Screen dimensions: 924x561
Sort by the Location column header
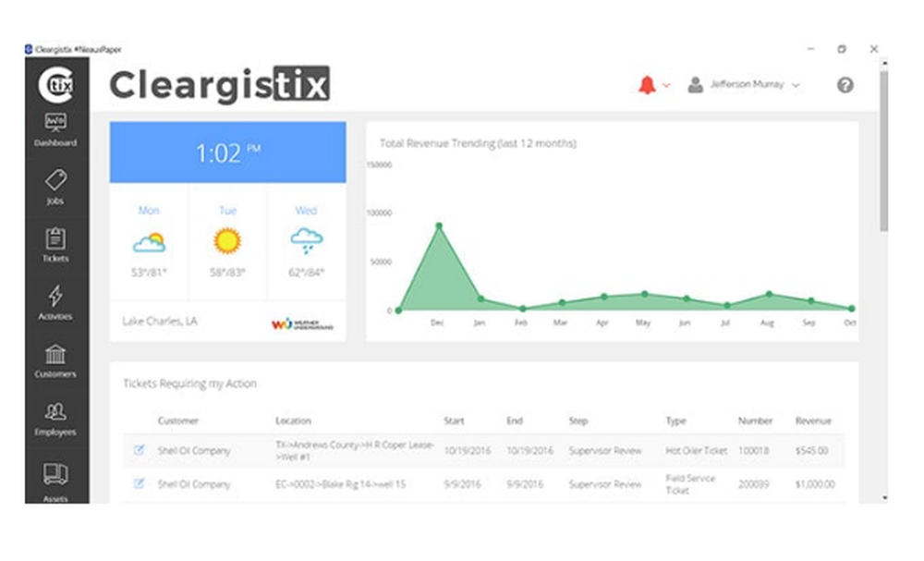293,421
